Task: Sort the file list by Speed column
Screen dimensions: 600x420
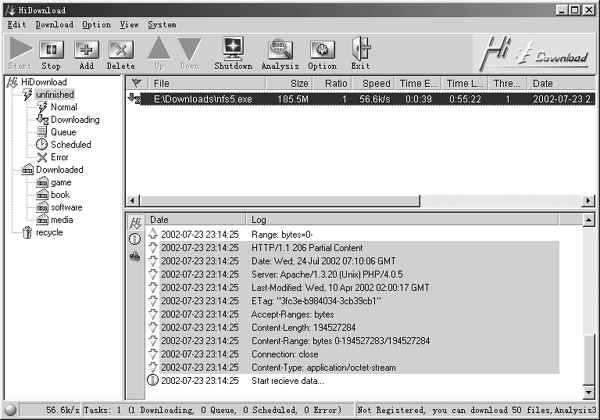Action: 376,84
